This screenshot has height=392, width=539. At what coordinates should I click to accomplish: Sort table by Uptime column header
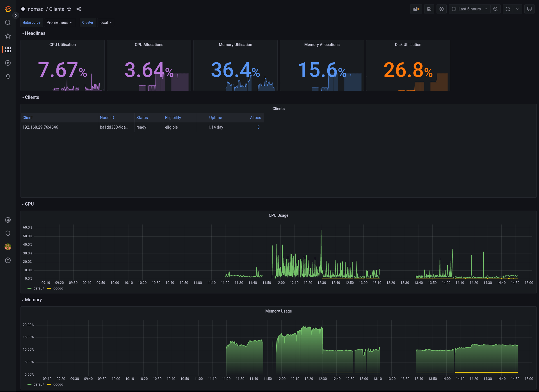[215, 118]
